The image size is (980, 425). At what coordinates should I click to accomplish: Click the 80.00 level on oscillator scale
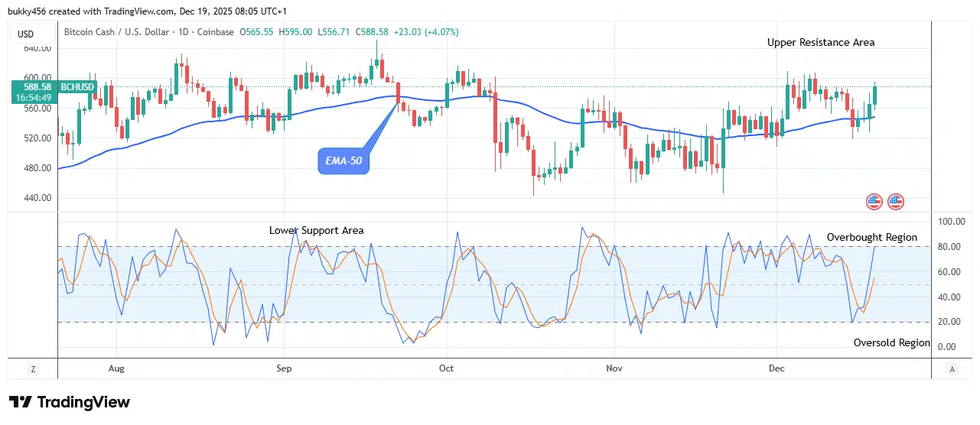(x=950, y=247)
